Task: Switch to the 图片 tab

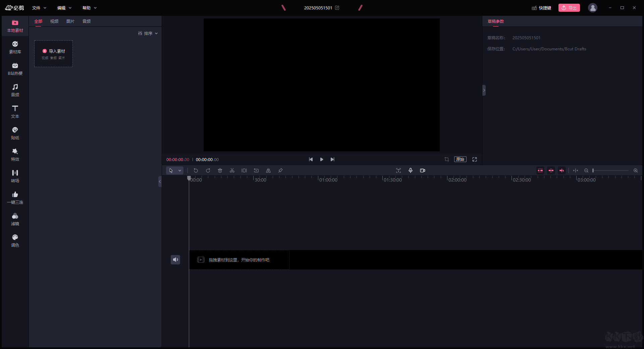Action: [70, 21]
